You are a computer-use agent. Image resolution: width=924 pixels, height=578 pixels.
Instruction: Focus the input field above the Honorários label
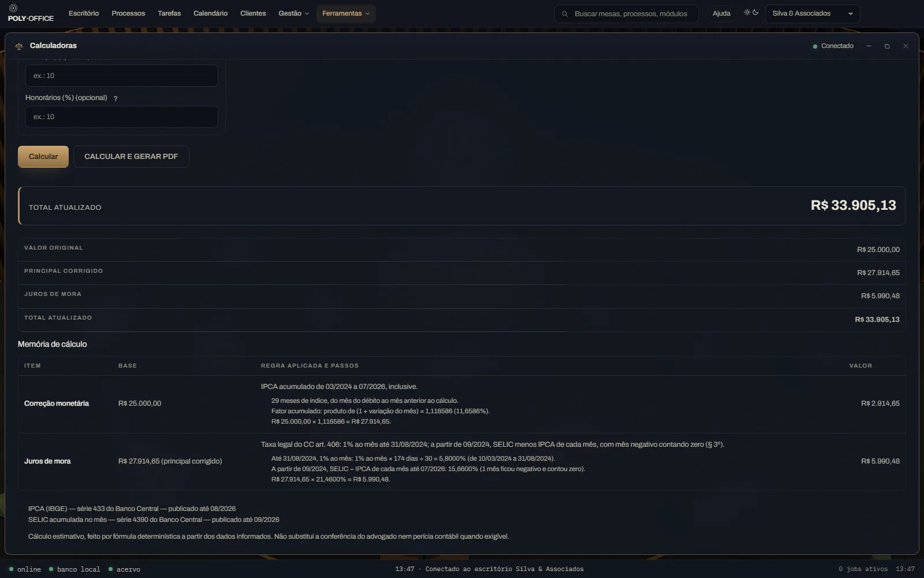pos(121,76)
